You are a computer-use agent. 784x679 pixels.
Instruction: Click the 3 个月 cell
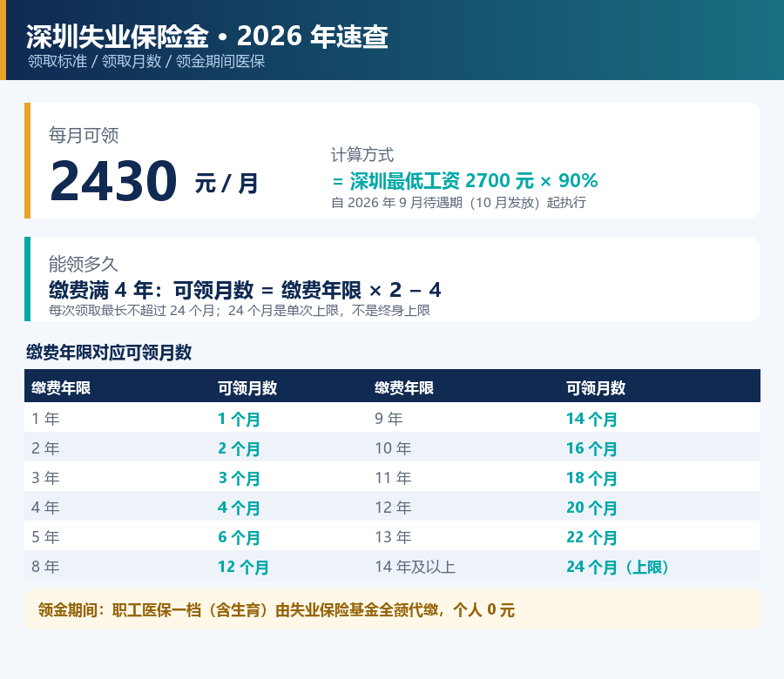(239, 478)
